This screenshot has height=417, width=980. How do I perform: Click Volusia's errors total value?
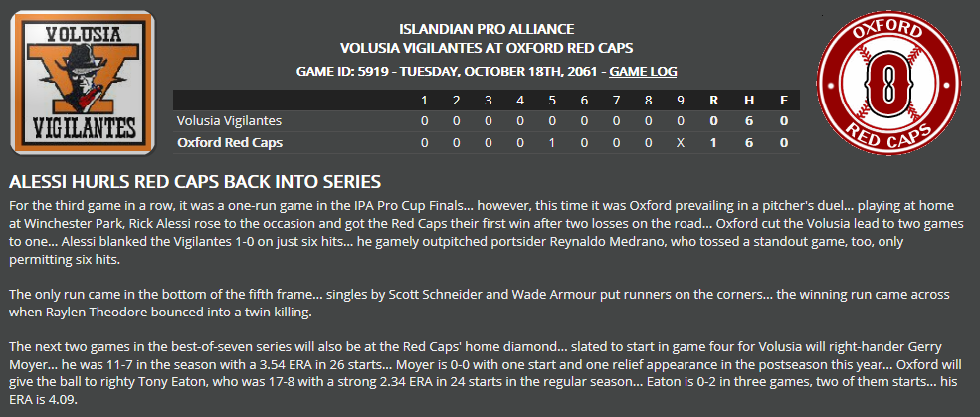784,120
